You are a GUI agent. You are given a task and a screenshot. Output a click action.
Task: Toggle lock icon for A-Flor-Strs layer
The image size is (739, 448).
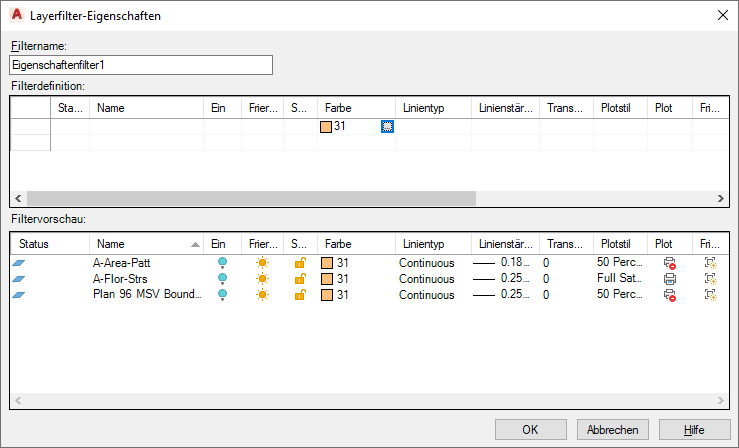click(300, 279)
